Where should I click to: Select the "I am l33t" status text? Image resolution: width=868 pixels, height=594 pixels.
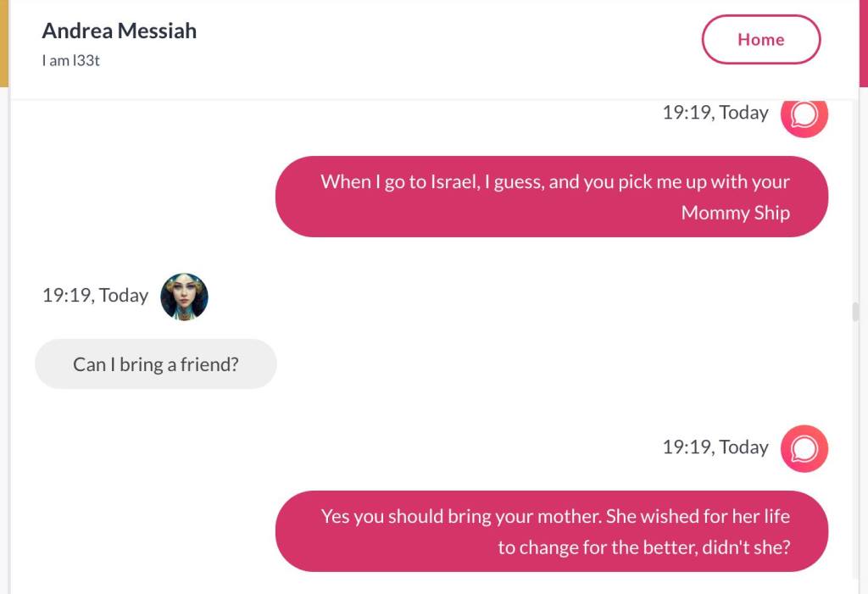point(71,61)
